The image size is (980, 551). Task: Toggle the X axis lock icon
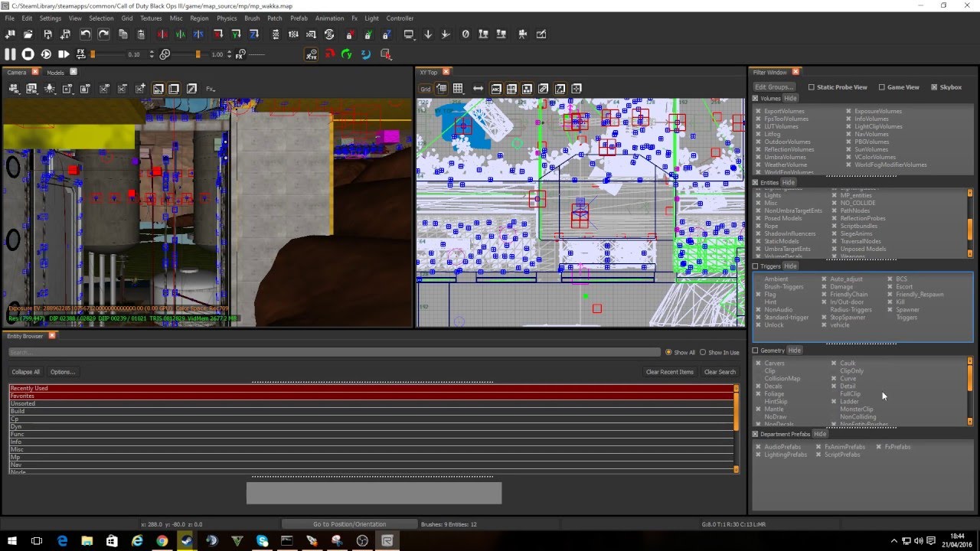click(x=350, y=34)
